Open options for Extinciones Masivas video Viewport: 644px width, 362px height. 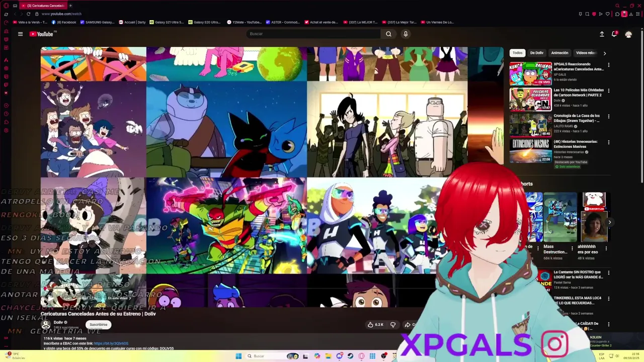point(609,143)
